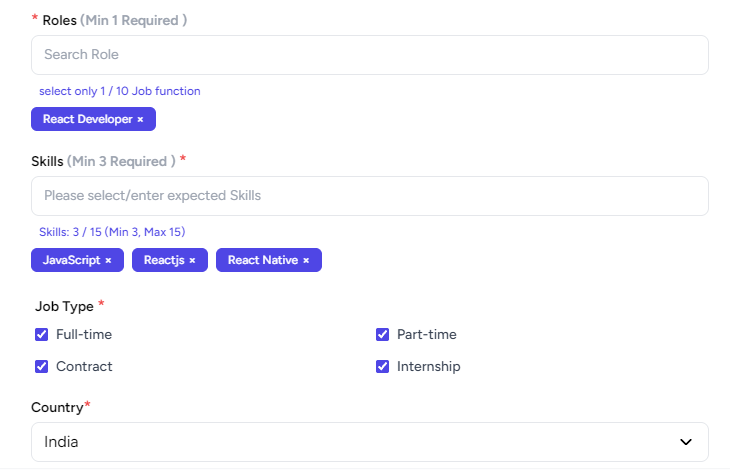The image size is (730, 473).
Task: Remove the React Native skill tag
Action: tap(306, 261)
